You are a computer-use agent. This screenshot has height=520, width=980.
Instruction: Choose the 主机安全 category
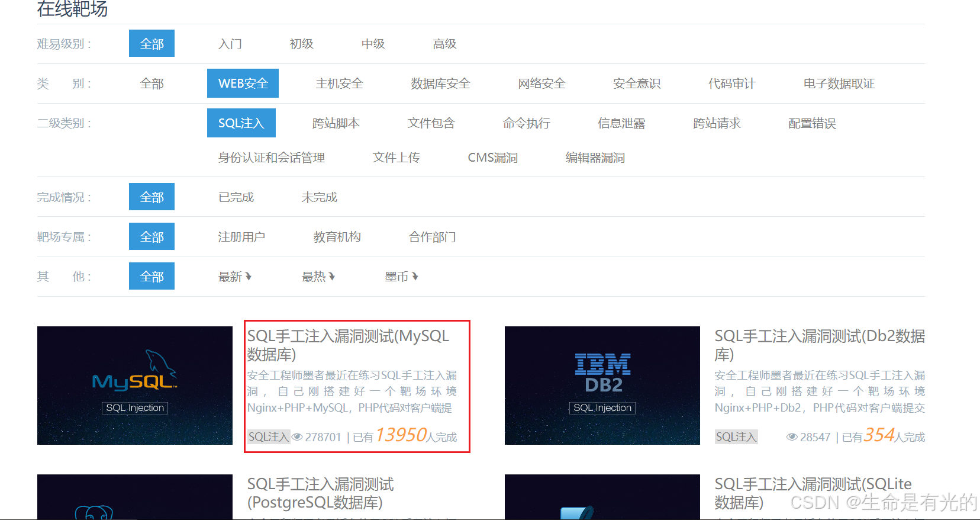pyautogui.click(x=340, y=84)
